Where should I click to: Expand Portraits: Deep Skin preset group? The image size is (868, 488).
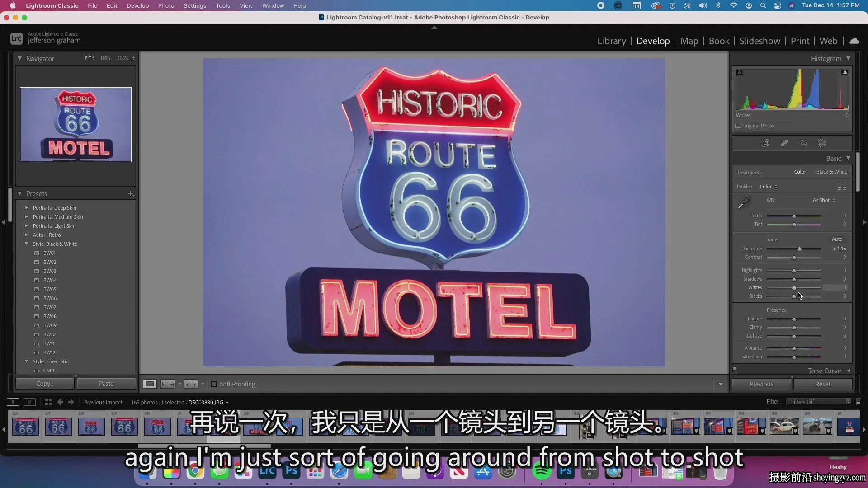coord(26,208)
